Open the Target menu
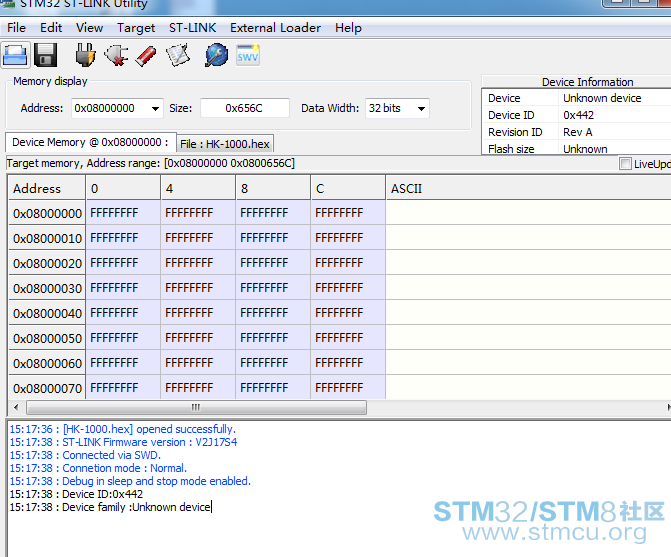671x557 pixels. pyautogui.click(x=136, y=28)
